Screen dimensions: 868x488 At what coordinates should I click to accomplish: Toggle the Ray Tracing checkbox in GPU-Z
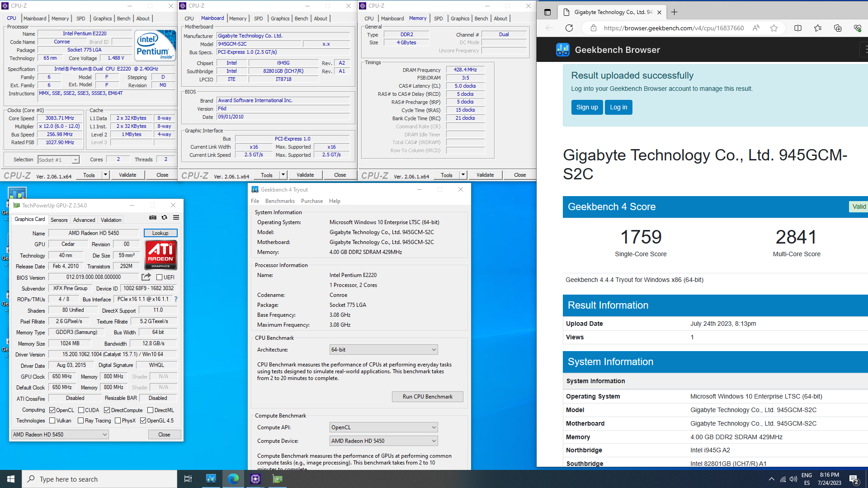(x=80, y=421)
